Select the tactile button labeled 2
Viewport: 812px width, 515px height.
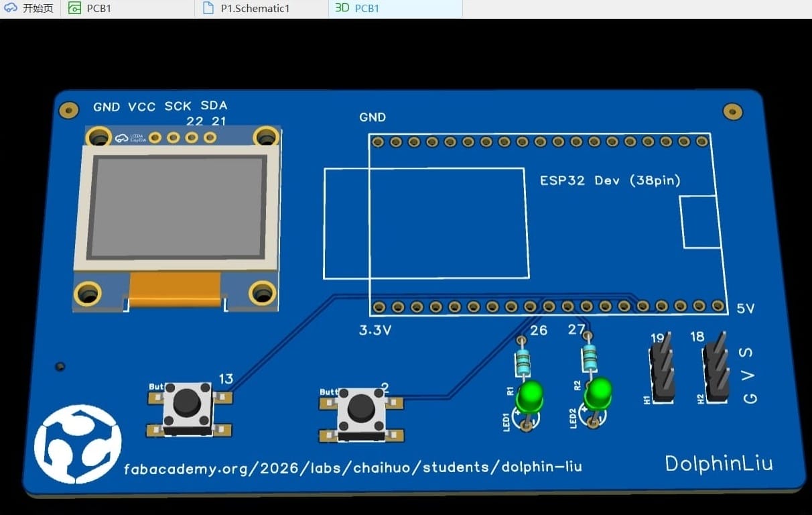361,413
